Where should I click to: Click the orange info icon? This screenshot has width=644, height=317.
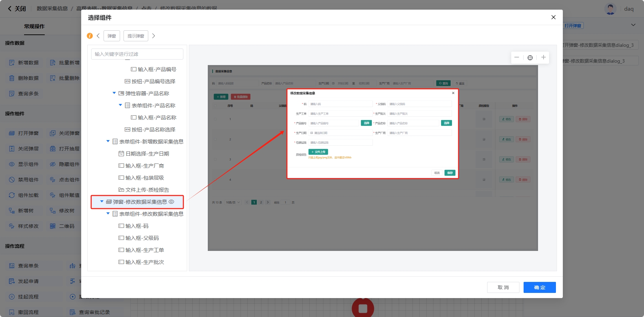point(90,36)
